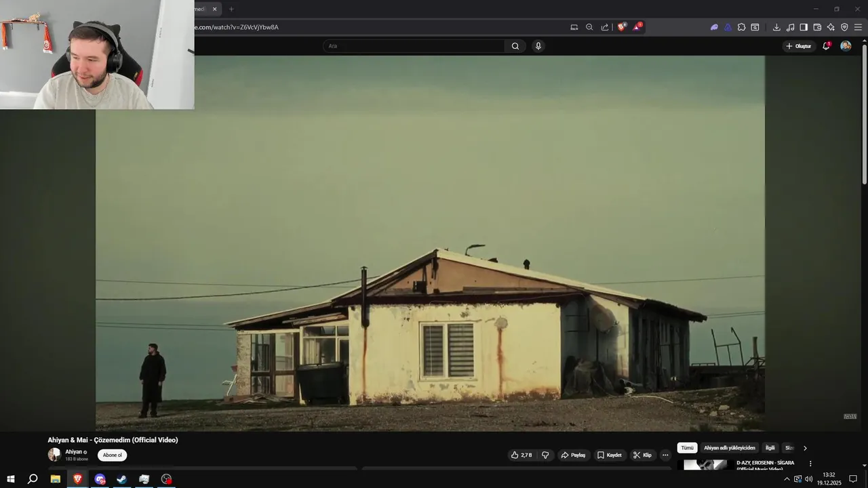This screenshot has height=488, width=868.
Task: Click the Klip scissors button
Action: click(x=642, y=455)
